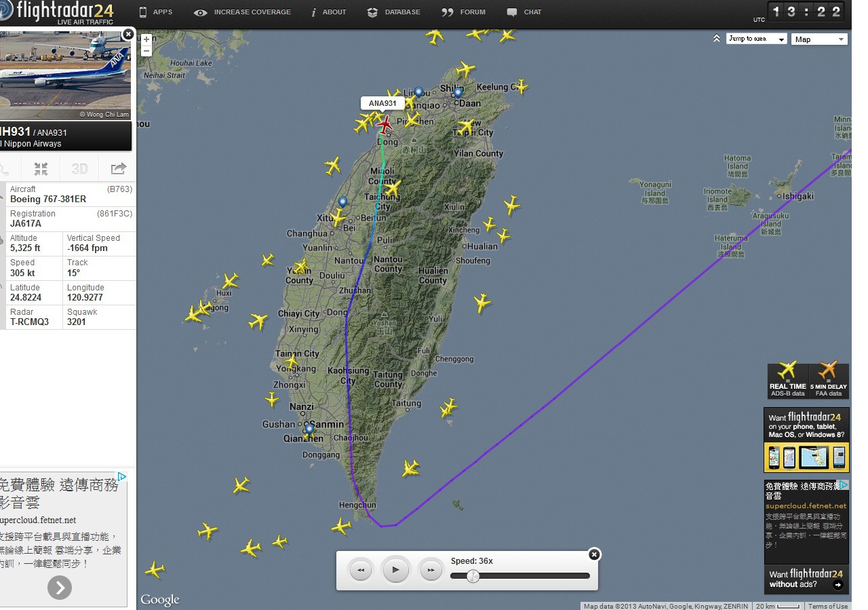
Task: Select the speed value 305 kt
Action: tap(22, 273)
